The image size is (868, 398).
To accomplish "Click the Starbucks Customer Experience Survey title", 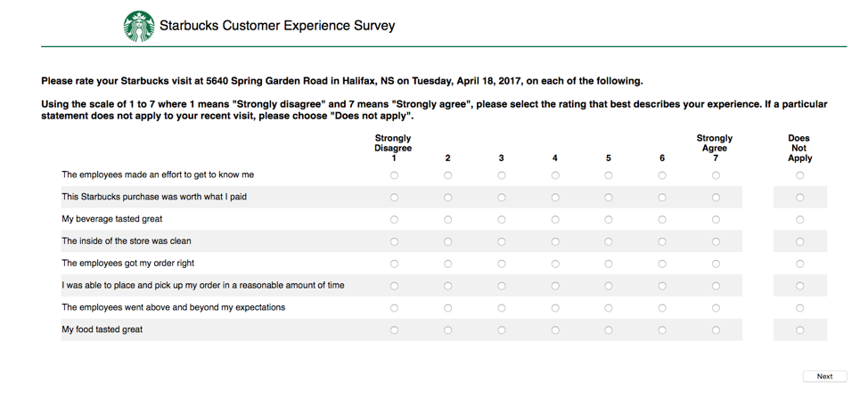I will (x=277, y=26).
